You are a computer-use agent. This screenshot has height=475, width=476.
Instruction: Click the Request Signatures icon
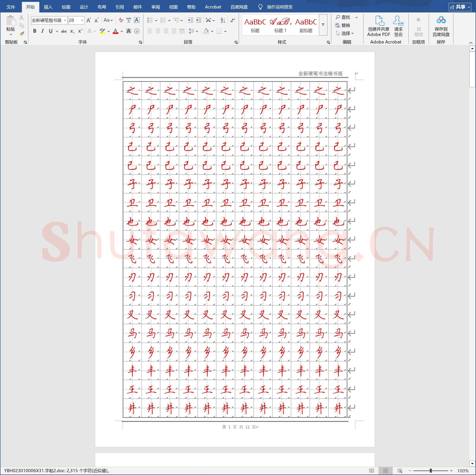398,26
